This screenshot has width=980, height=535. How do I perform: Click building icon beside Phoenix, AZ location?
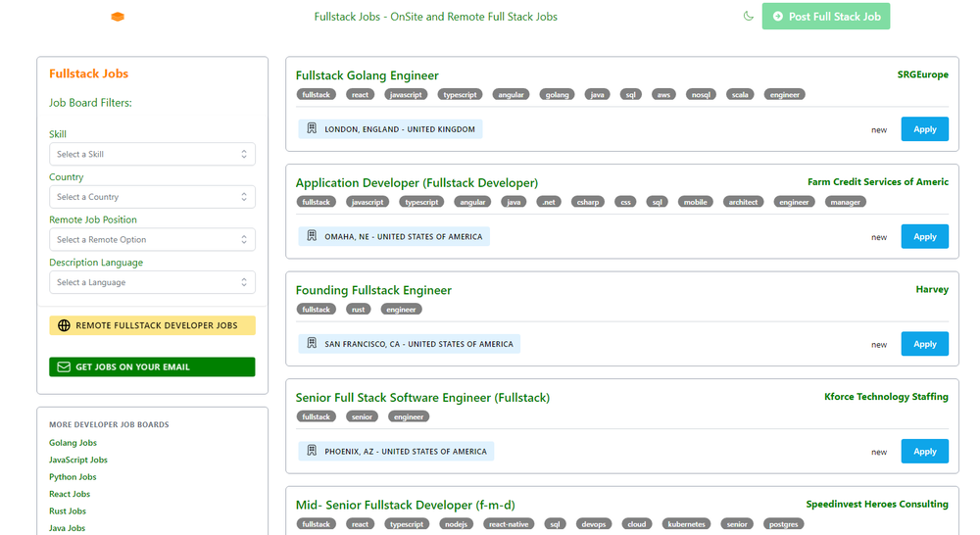pyautogui.click(x=312, y=451)
